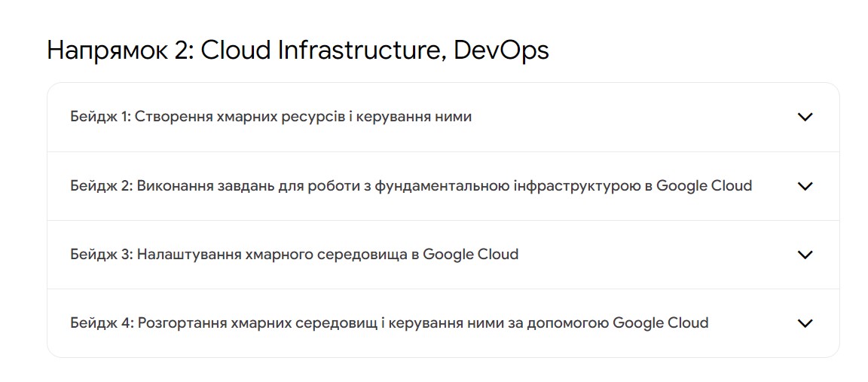
Task: Click the chevron icon for Бейдж 1
Action: click(805, 117)
